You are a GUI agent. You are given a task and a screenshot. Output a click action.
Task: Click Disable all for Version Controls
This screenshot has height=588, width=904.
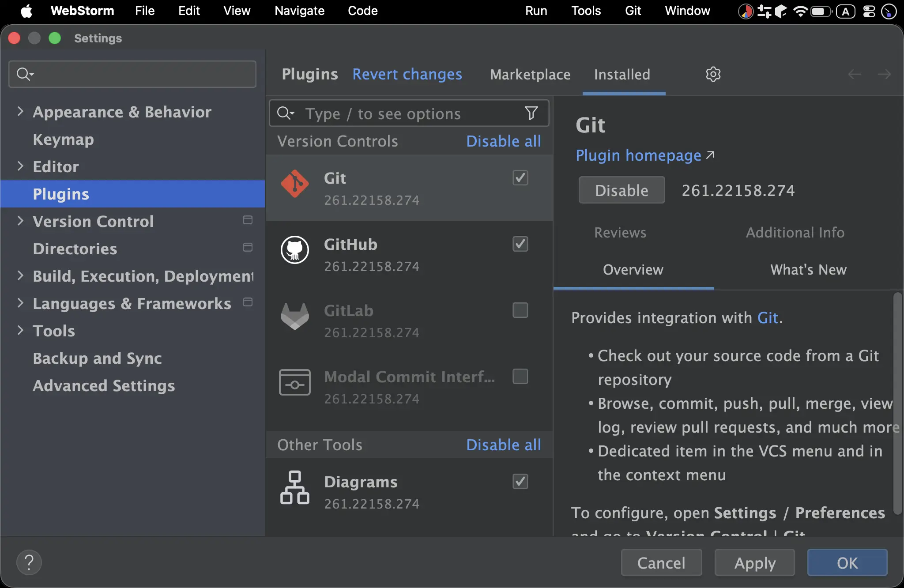click(x=504, y=141)
